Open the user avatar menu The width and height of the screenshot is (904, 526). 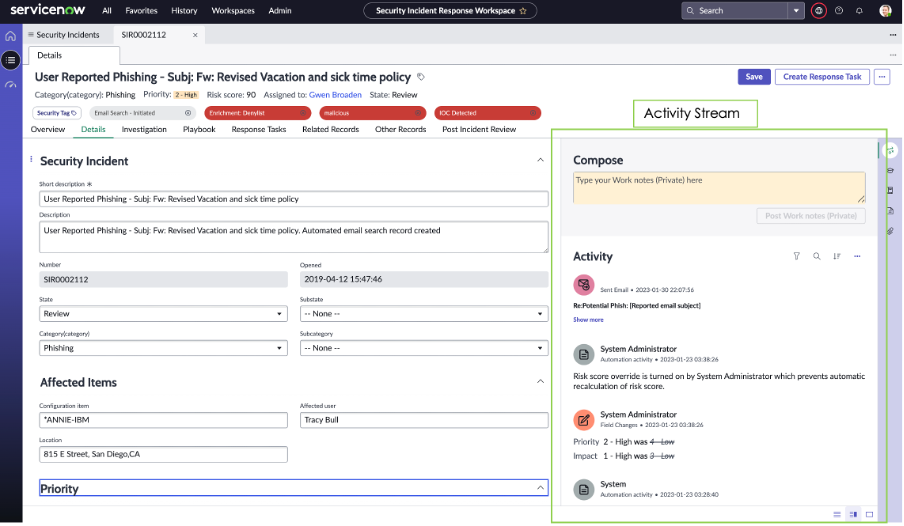pos(885,10)
